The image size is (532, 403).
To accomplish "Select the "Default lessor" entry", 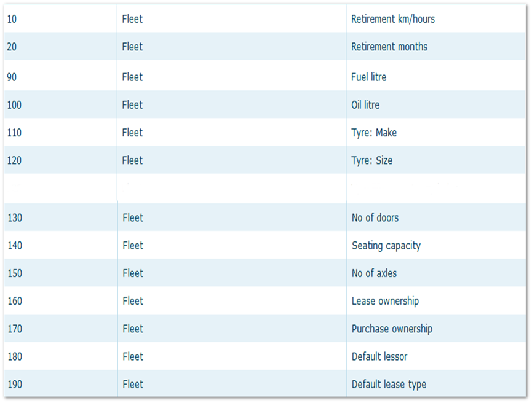I will click(379, 356).
